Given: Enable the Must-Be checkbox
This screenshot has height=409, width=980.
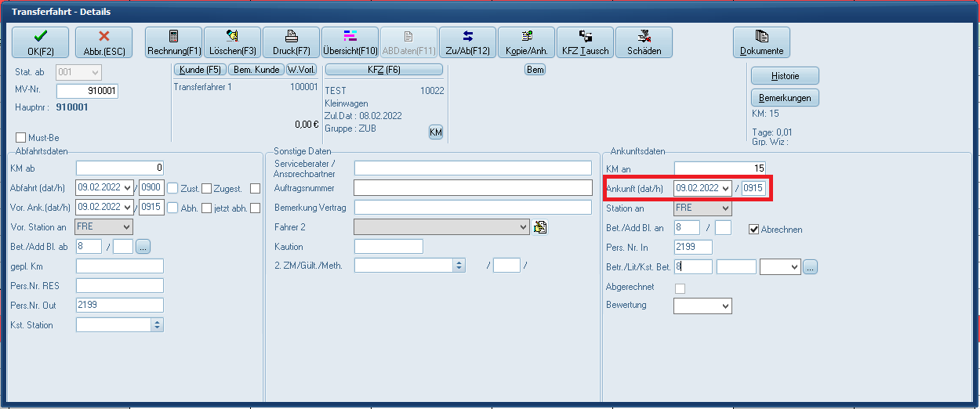Looking at the screenshot, I should pos(21,138).
